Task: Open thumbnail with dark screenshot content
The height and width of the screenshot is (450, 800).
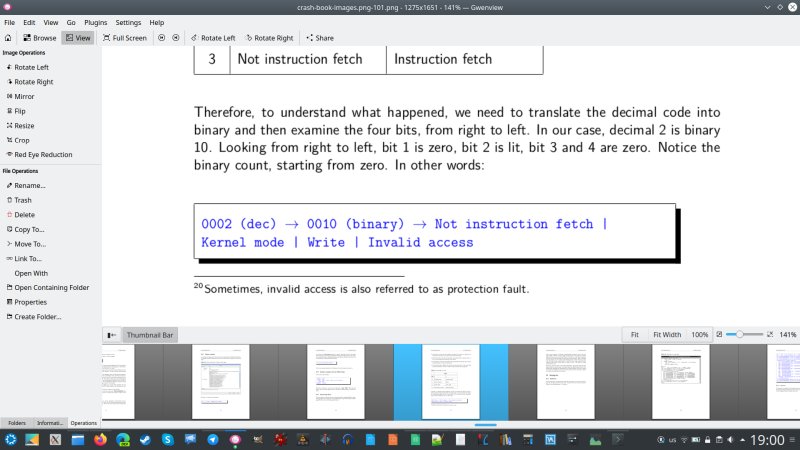Action: click(681, 382)
